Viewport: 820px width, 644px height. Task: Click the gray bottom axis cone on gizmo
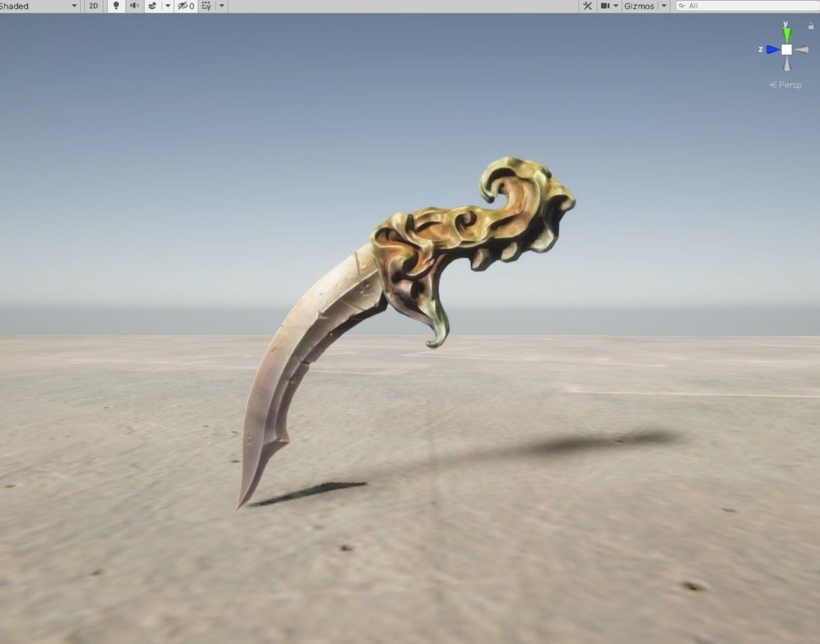pyautogui.click(x=787, y=63)
